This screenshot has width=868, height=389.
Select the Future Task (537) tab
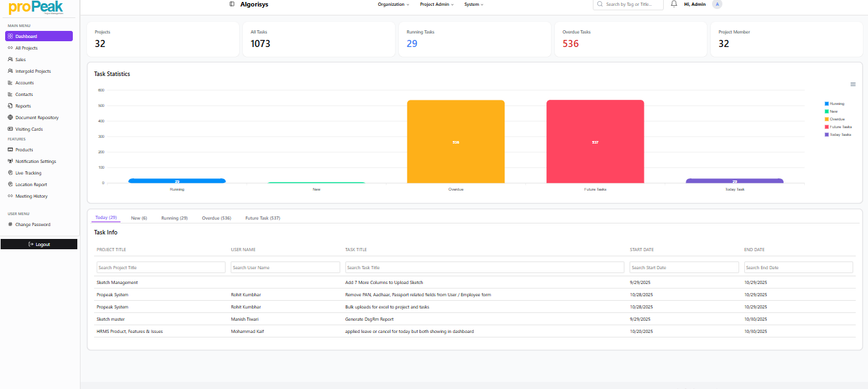(262, 218)
